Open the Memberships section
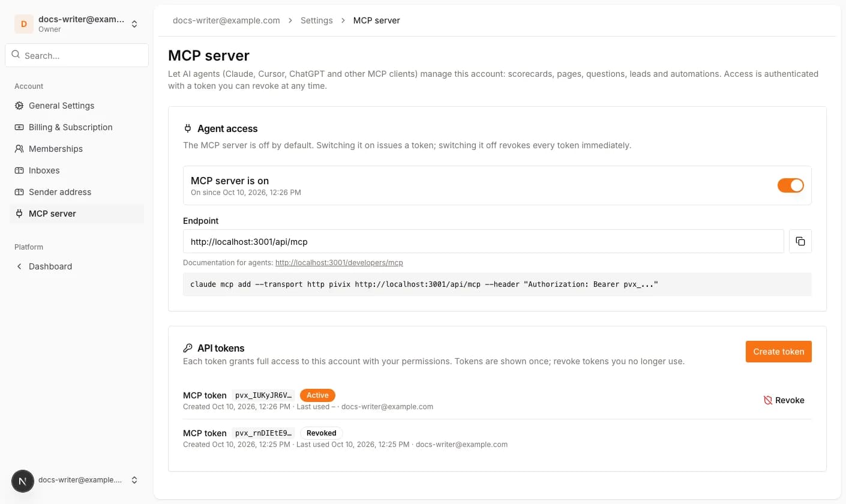The image size is (846, 504). [77, 149]
